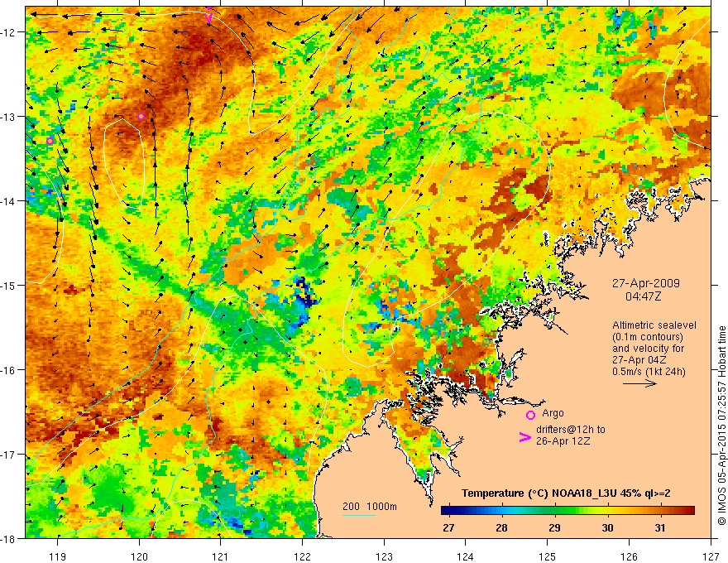Screen dimensions: 728x563
Task: Click the '30' color bar tick label
Action: (607, 527)
